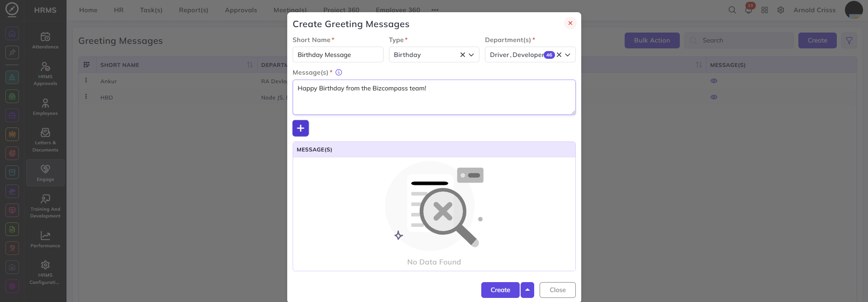
Task: Open the filter funnel icon
Action: pos(849,40)
